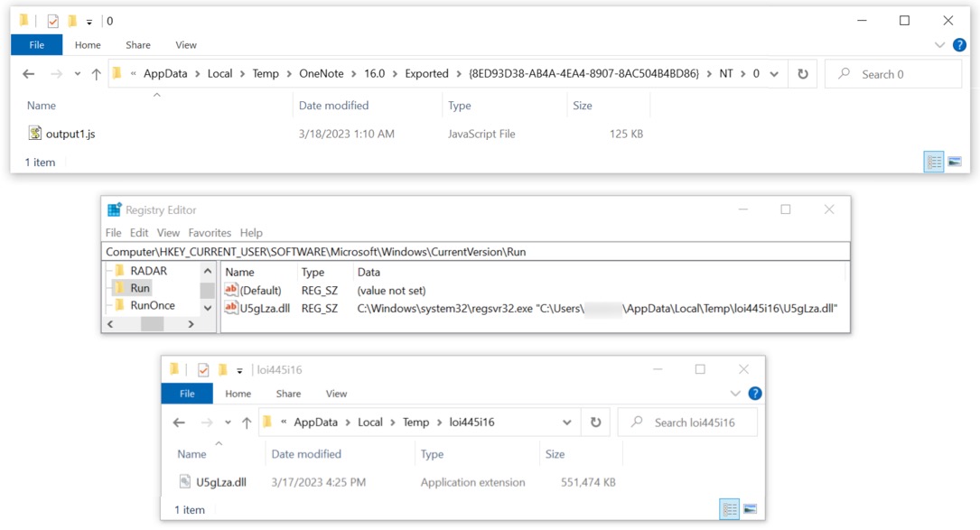Click the Registry Editor address path bar

point(476,252)
